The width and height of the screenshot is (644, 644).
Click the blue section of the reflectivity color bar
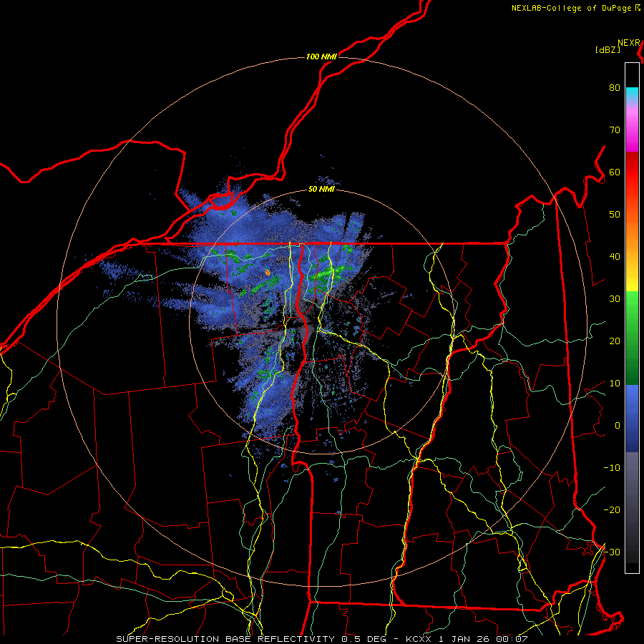[x=632, y=419]
